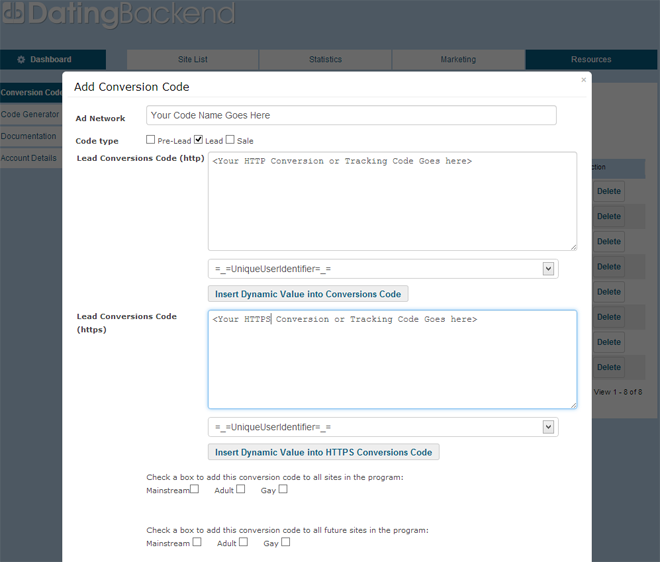Click the 'Code type' label

pyautogui.click(x=97, y=141)
